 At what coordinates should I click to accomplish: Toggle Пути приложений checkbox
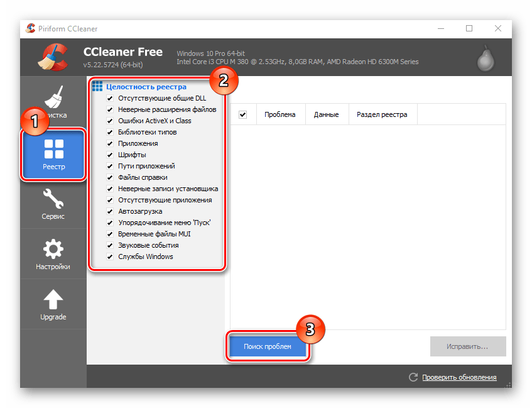(110, 166)
